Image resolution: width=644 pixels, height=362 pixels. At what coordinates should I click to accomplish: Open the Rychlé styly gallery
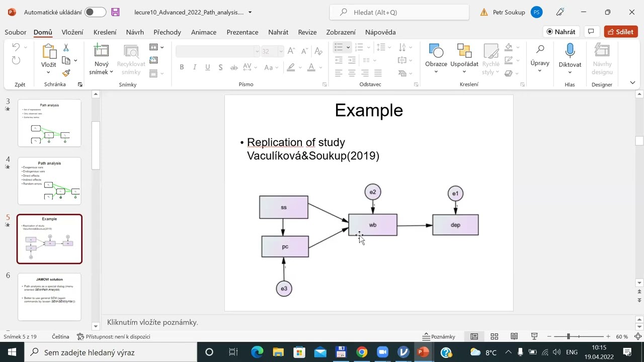pos(491,59)
